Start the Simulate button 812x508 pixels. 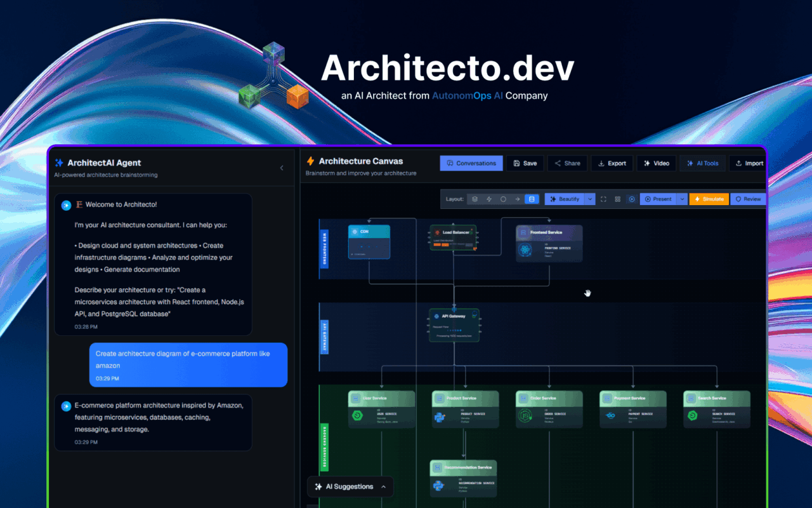[x=709, y=199]
